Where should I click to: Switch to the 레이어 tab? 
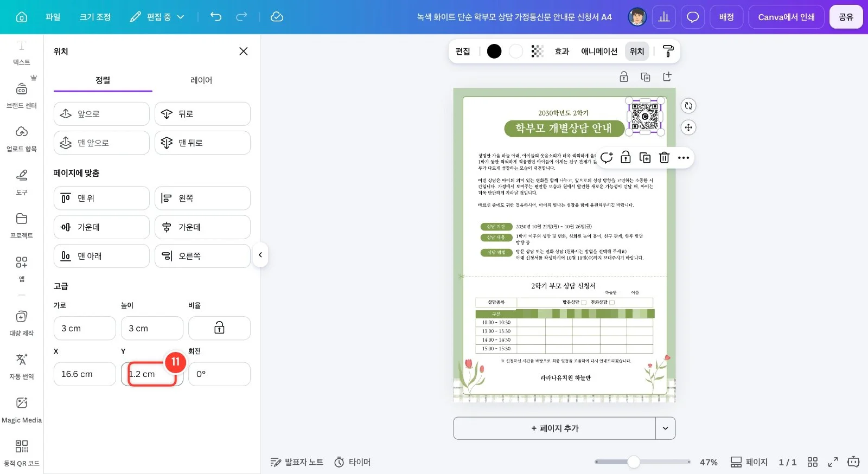[201, 80]
